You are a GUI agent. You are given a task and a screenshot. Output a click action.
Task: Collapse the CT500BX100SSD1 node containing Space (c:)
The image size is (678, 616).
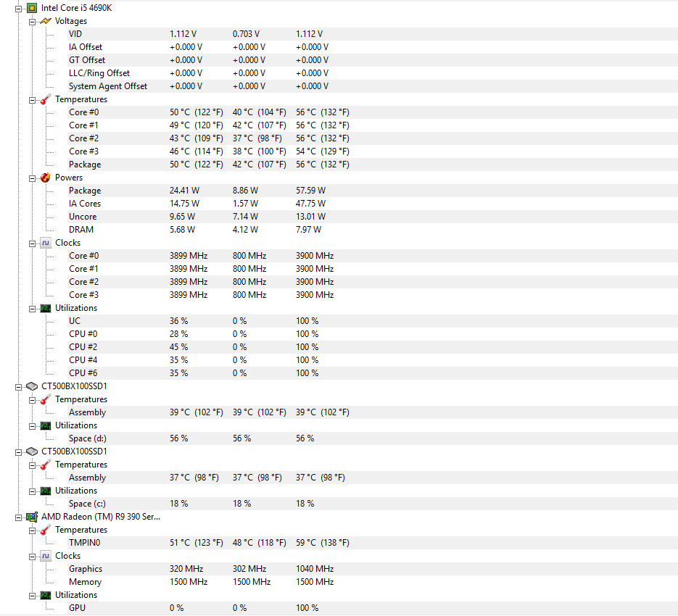pyautogui.click(x=19, y=452)
